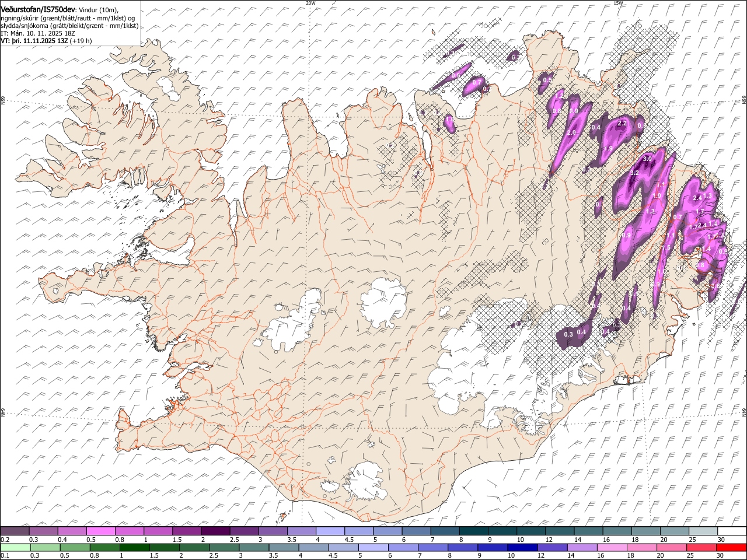Click the 2.0 snowfall value on the map
The image size is (747, 560).
pyautogui.click(x=571, y=133)
